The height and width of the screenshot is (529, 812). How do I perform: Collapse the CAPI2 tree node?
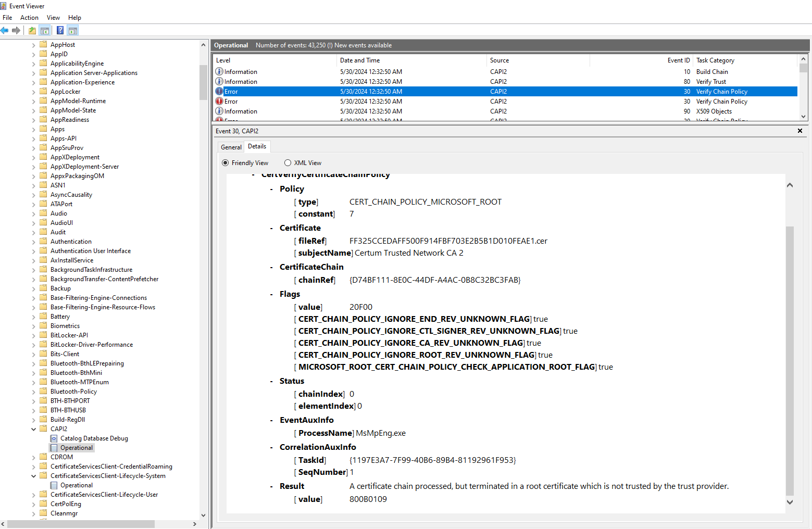(34, 429)
